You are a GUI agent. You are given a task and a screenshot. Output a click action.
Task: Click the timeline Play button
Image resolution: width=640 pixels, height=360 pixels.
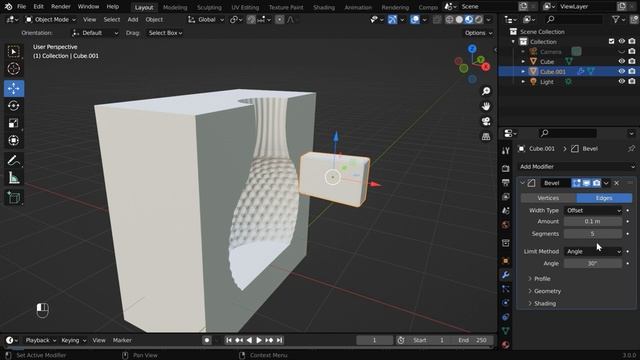coord(259,340)
